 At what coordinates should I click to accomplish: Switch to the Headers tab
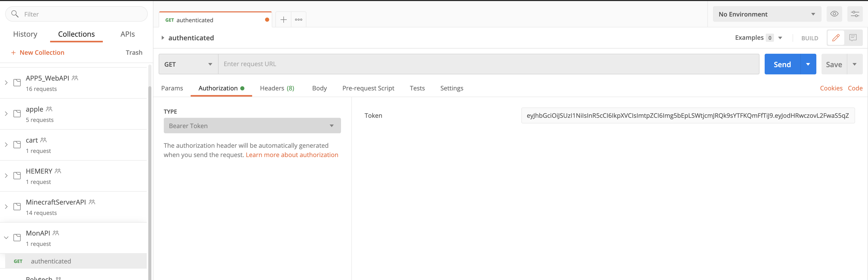(x=277, y=88)
